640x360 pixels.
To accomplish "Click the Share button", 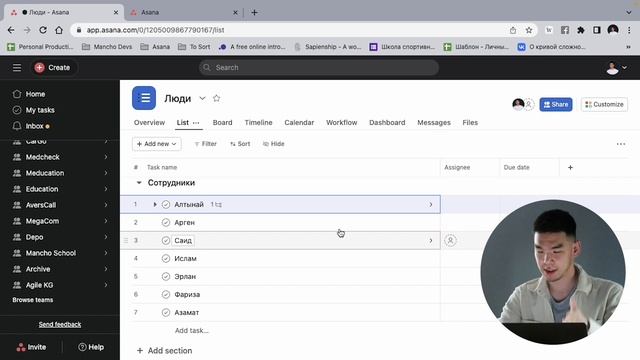I will (x=556, y=104).
